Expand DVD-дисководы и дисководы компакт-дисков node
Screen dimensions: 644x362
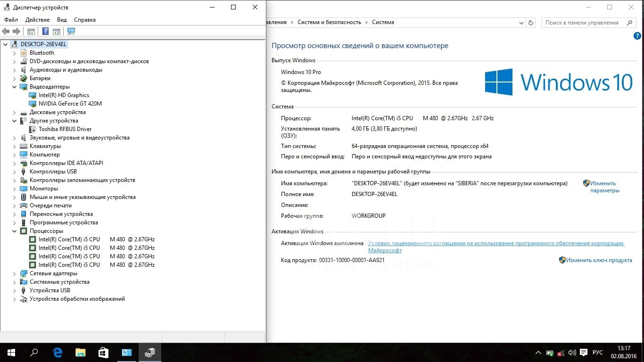[x=14, y=61]
